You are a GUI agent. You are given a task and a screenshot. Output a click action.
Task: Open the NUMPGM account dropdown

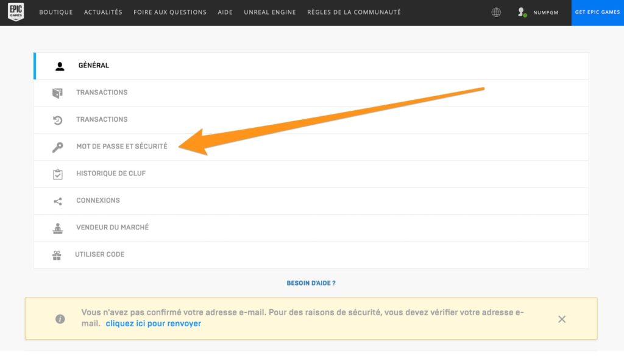pos(545,12)
